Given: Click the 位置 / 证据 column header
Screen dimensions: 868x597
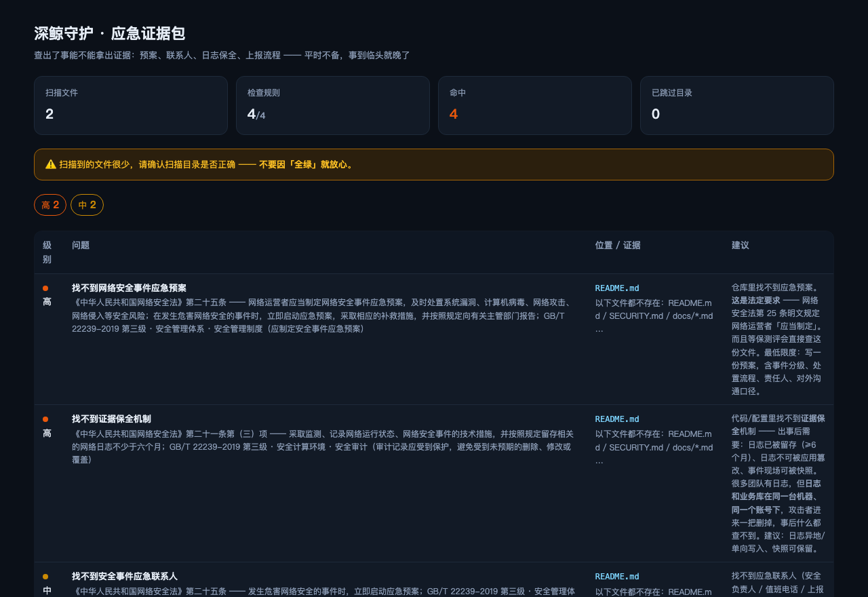Looking at the screenshot, I should point(618,246).
